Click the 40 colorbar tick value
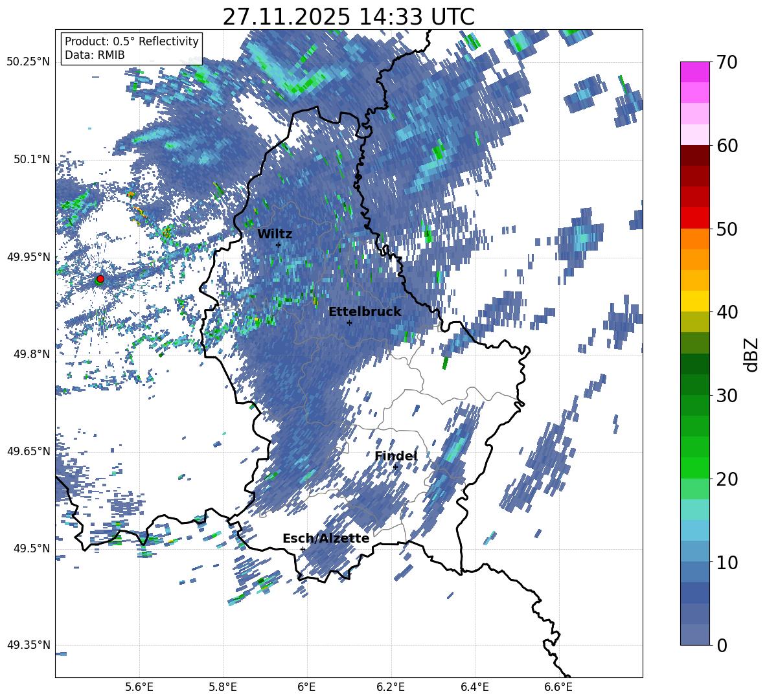767x700 pixels. pos(727,312)
